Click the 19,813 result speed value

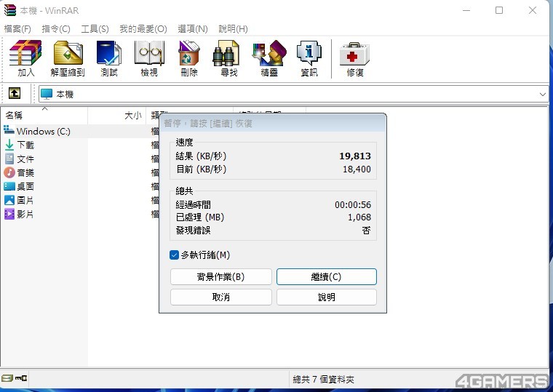355,156
